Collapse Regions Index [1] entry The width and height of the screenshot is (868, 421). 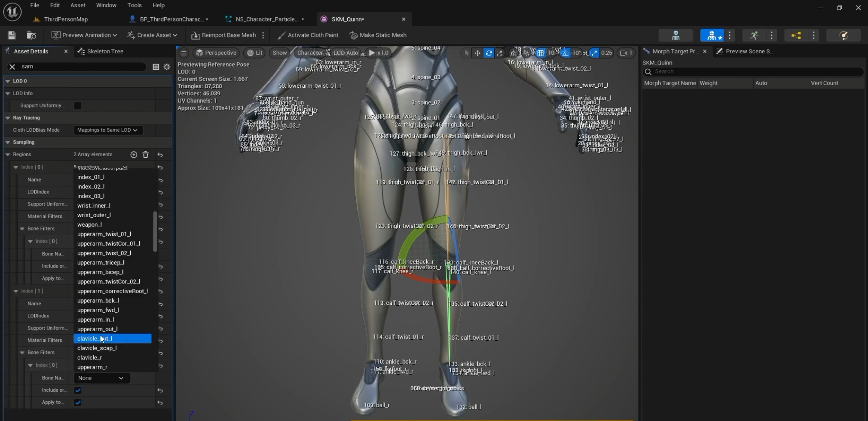pos(16,291)
